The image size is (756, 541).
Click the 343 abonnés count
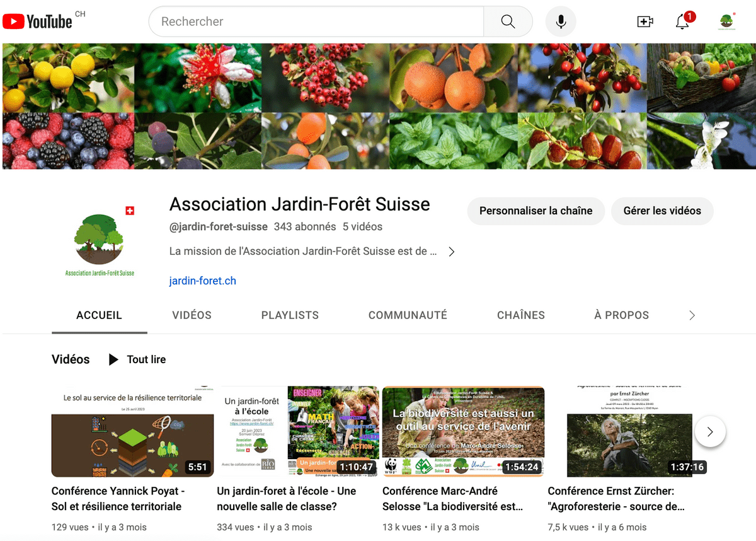tap(305, 227)
